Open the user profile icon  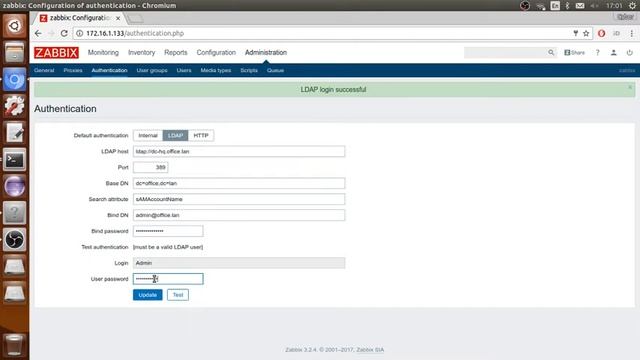point(613,53)
